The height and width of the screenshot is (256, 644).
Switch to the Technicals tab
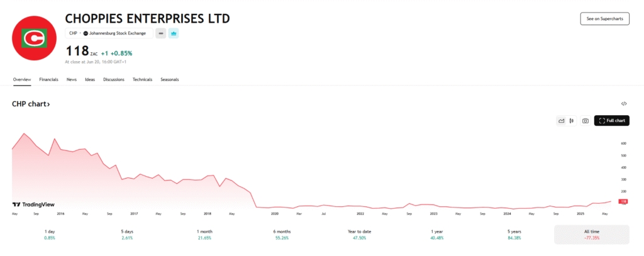tap(142, 79)
